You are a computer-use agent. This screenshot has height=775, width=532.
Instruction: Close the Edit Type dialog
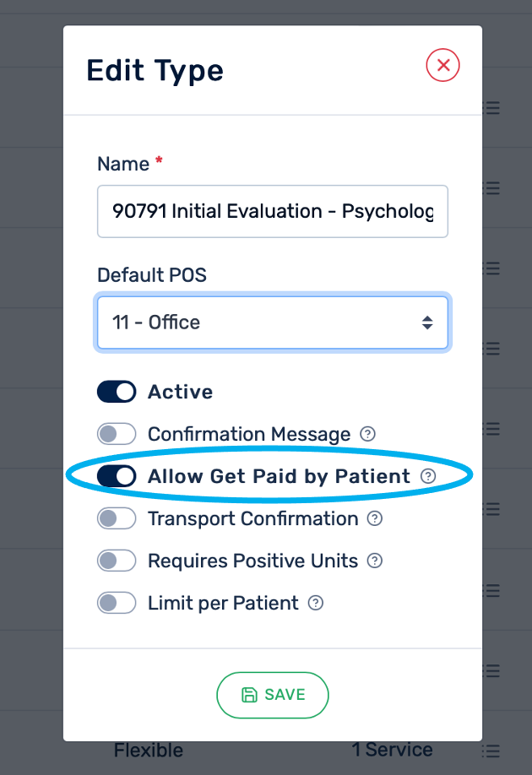click(x=442, y=65)
